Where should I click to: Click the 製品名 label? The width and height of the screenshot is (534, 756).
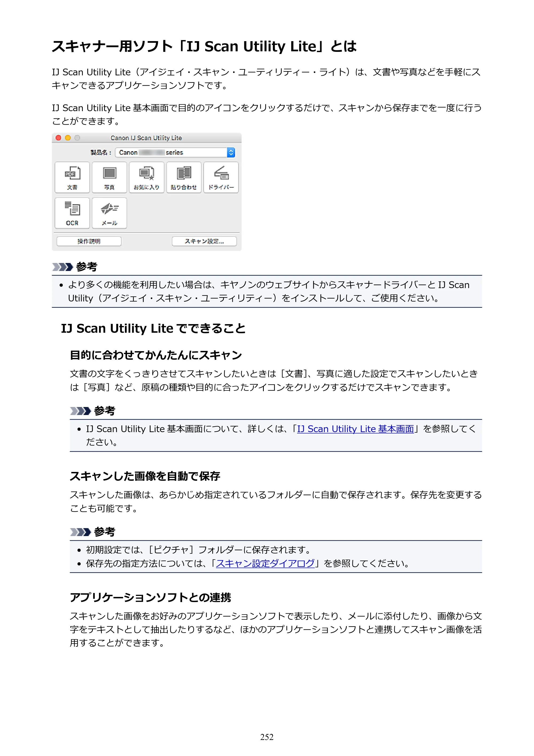click(x=101, y=152)
